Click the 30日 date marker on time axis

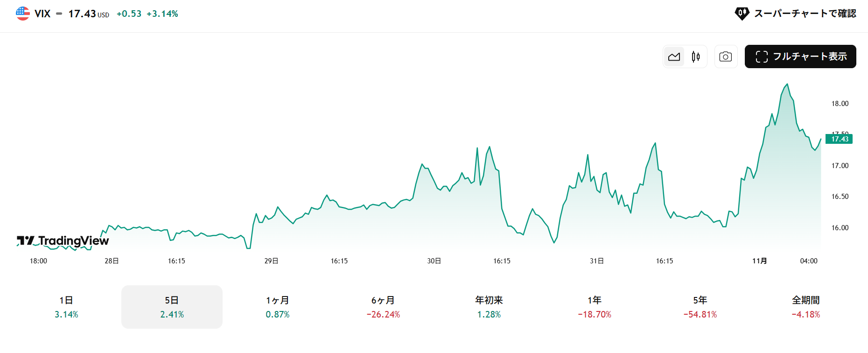434,261
